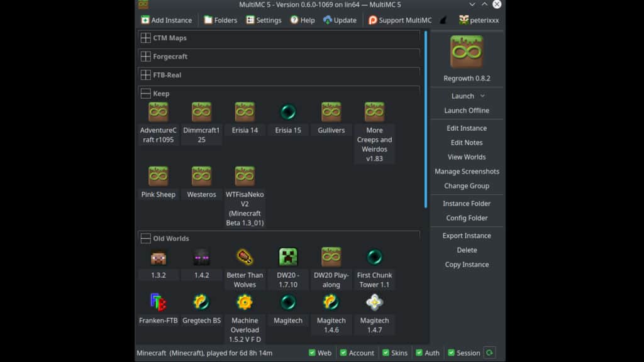This screenshot has height=362, width=644.
Task: Click the instance list vertical scrollbar
Action: tap(426, 119)
